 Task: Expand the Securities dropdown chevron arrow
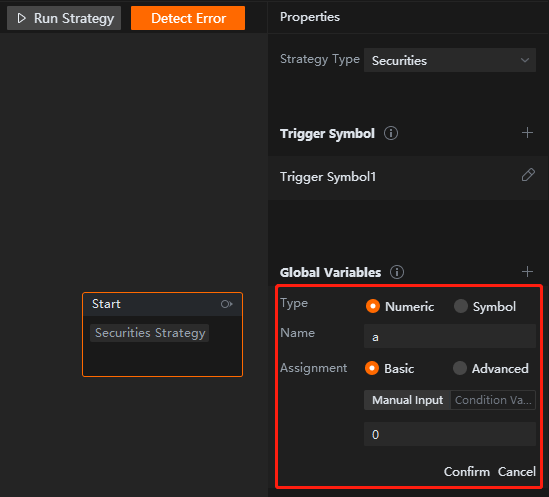[x=524, y=60]
